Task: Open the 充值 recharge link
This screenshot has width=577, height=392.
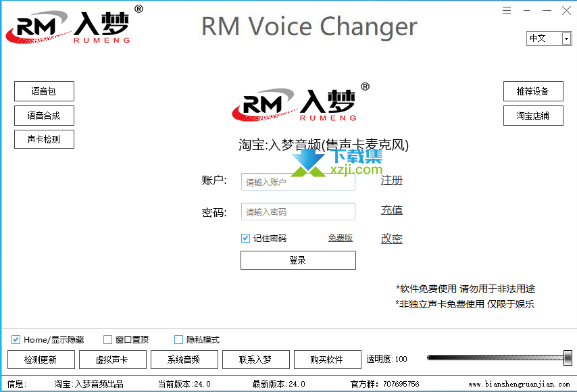Action: tap(392, 210)
